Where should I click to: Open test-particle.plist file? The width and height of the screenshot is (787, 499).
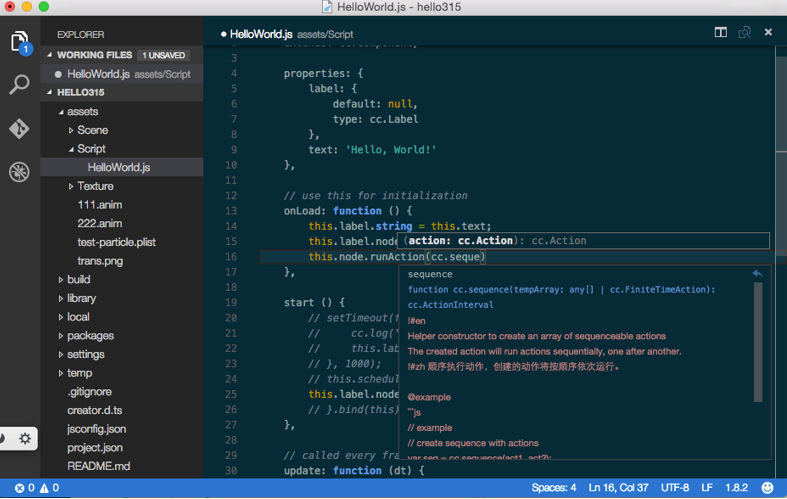(116, 242)
